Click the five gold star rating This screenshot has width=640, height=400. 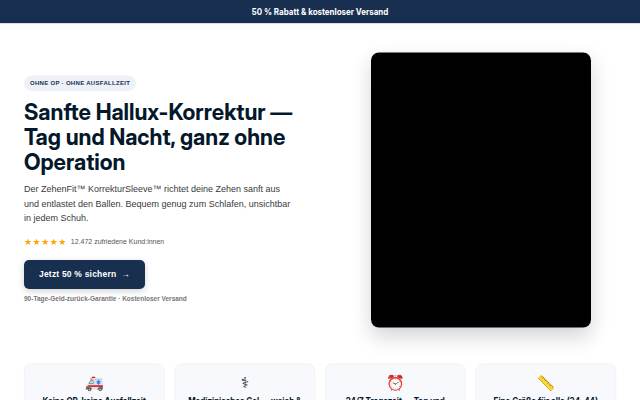tap(45, 242)
